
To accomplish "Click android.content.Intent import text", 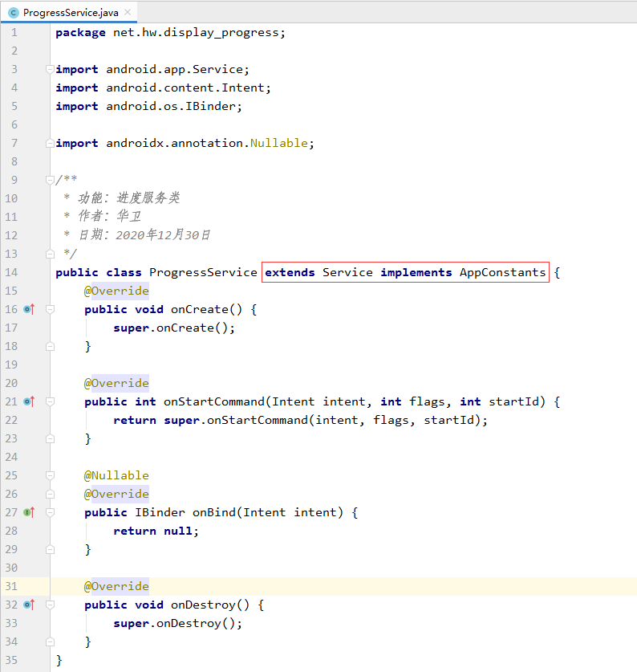I will pos(185,88).
